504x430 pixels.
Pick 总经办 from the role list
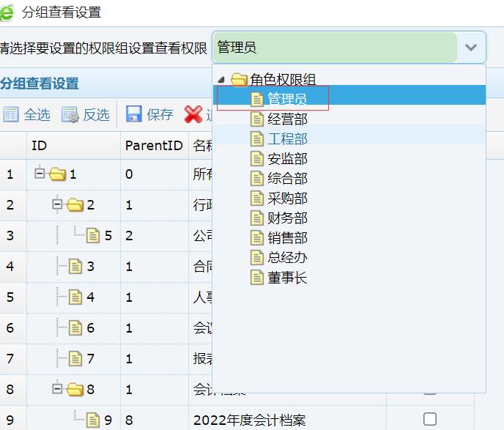coord(287,257)
